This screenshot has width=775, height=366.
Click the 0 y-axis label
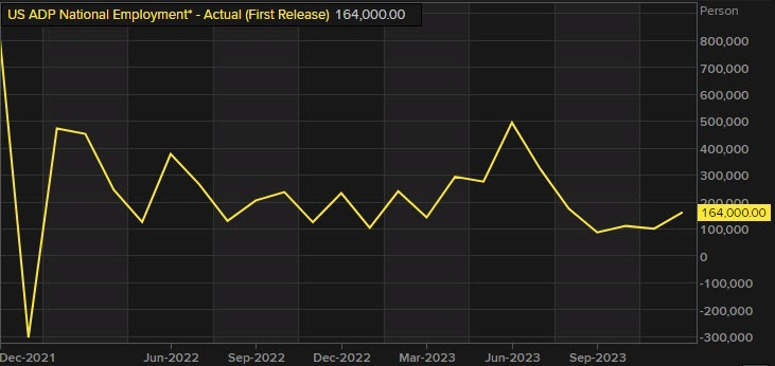coord(704,256)
